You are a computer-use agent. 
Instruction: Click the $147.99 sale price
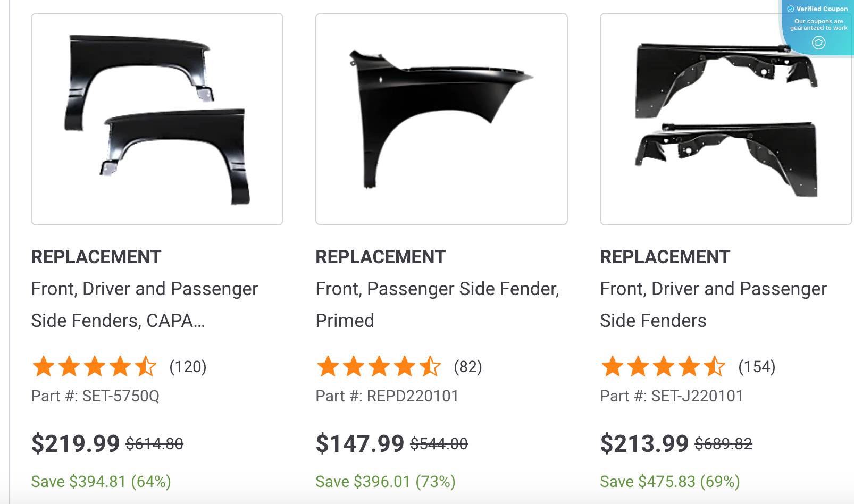tap(361, 442)
